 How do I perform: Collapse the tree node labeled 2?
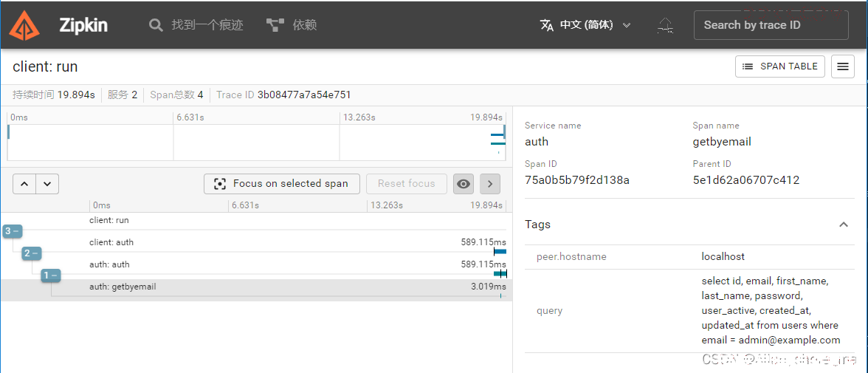[x=32, y=253]
